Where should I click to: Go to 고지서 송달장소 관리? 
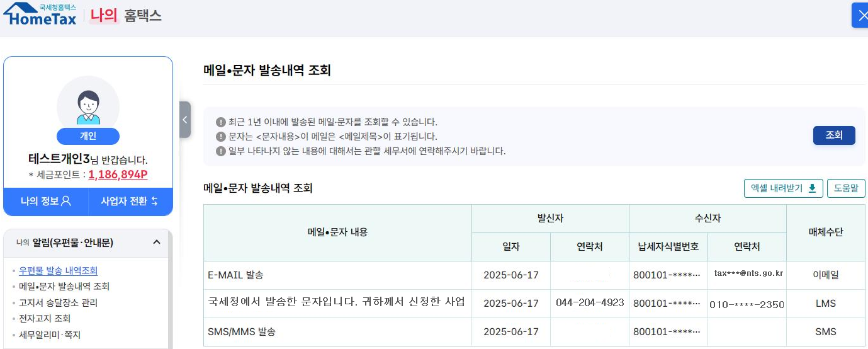click(58, 302)
